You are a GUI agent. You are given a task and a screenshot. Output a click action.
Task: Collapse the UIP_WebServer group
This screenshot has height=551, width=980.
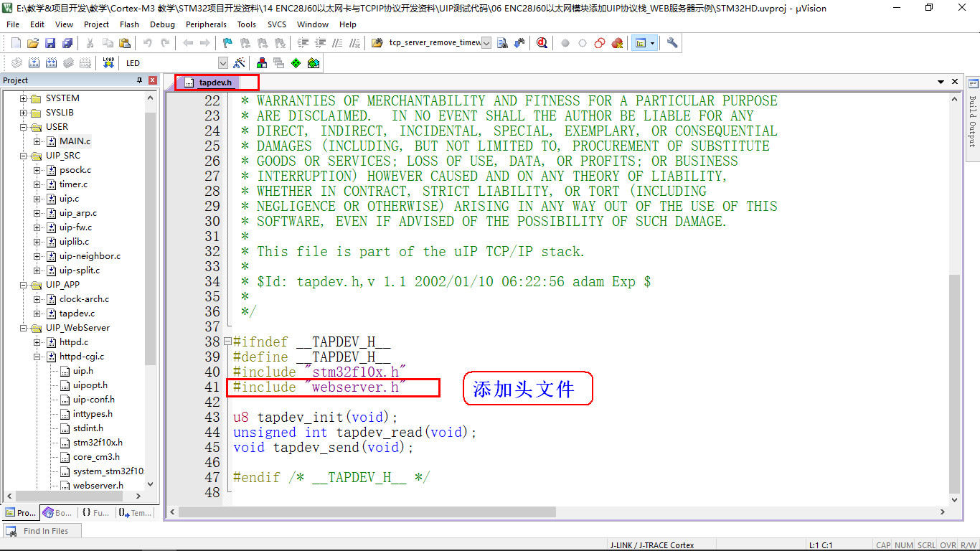point(24,328)
